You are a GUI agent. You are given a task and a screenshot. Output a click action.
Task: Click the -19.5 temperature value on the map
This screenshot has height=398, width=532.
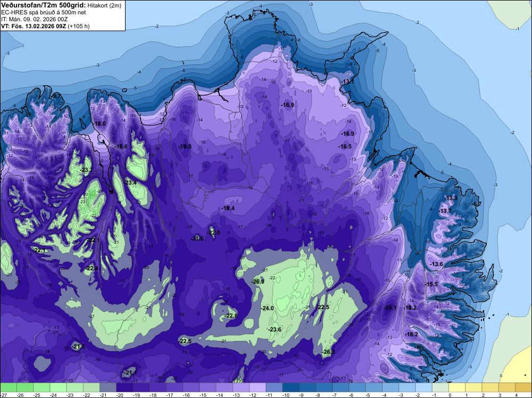click(x=185, y=146)
